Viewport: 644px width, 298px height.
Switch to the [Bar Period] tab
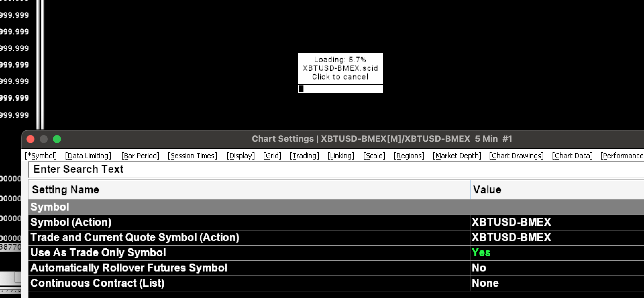click(x=140, y=156)
